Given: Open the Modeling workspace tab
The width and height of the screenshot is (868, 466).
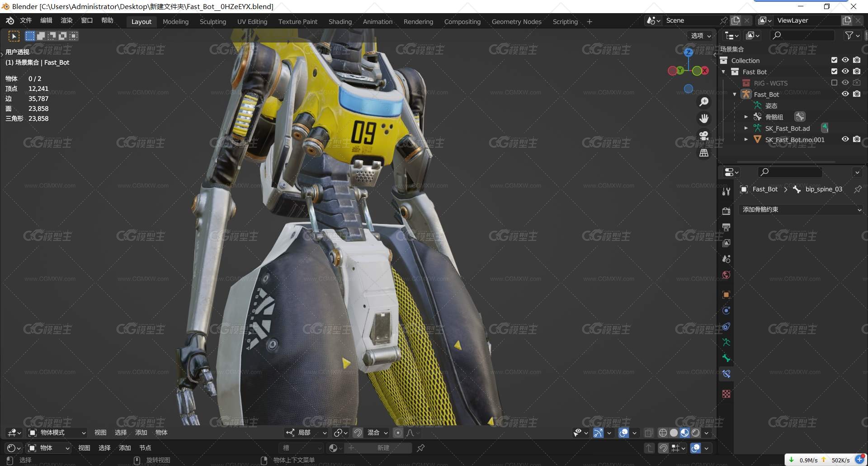Looking at the screenshot, I should (x=175, y=22).
